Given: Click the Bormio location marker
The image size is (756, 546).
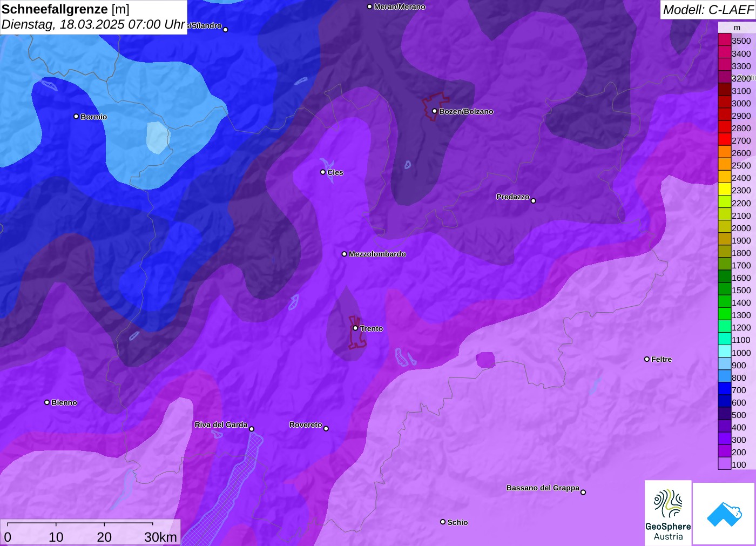Looking at the screenshot, I should coord(76,116).
